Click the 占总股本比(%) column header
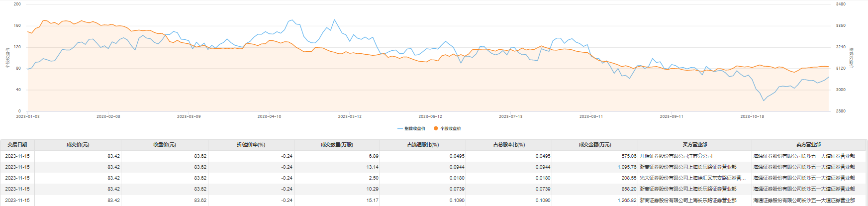The width and height of the screenshot is (868, 206). point(509,145)
